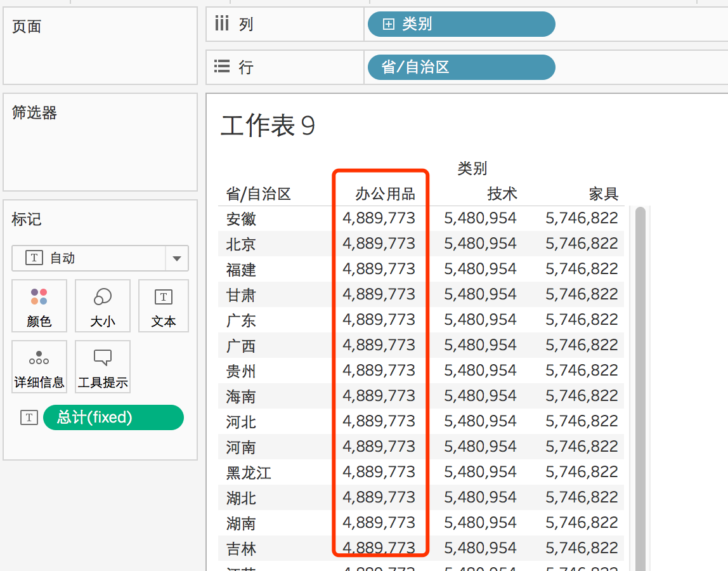The width and height of the screenshot is (728, 571).
Task: Click the worksheet title 工作表 9
Action: [268, 126]
